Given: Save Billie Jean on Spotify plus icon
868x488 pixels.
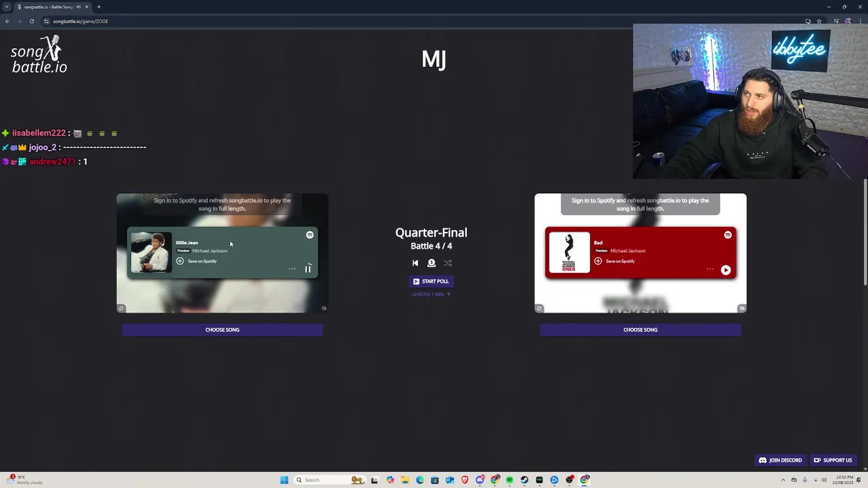Looking at the screenshot, I should [180, 261].
